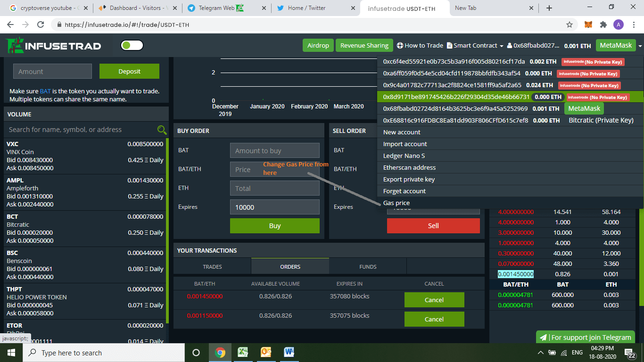Image resolution: width=644 pixels, height=362 pixels.
Task: Select the 0x68fbabd02724 MetaMask account row
Action: pos(511,108)
